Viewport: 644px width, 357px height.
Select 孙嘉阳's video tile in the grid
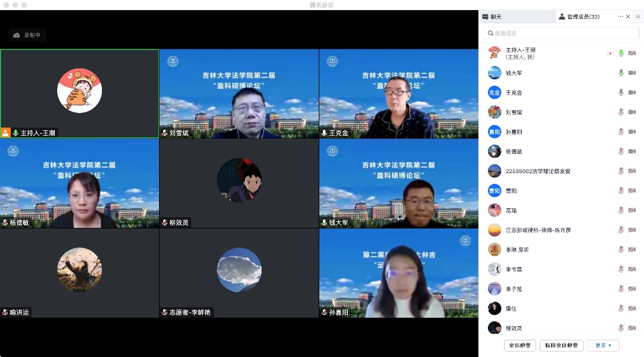(x=399, y=273)
